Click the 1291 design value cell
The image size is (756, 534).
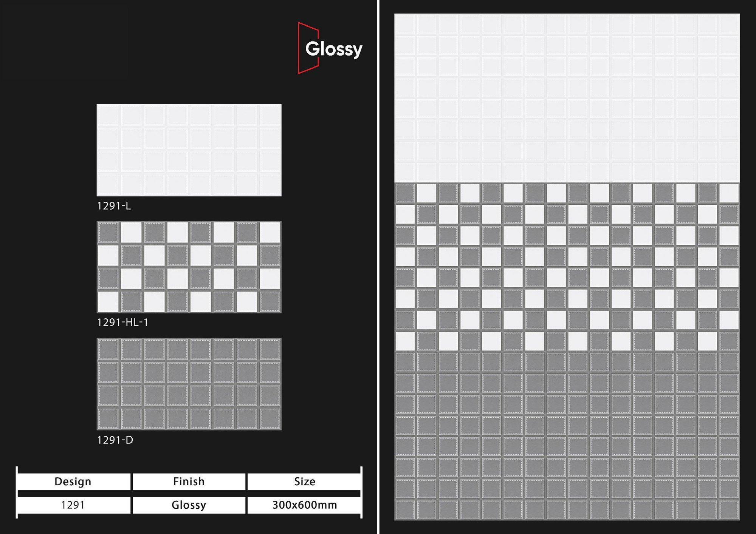(x=73, y=505)
